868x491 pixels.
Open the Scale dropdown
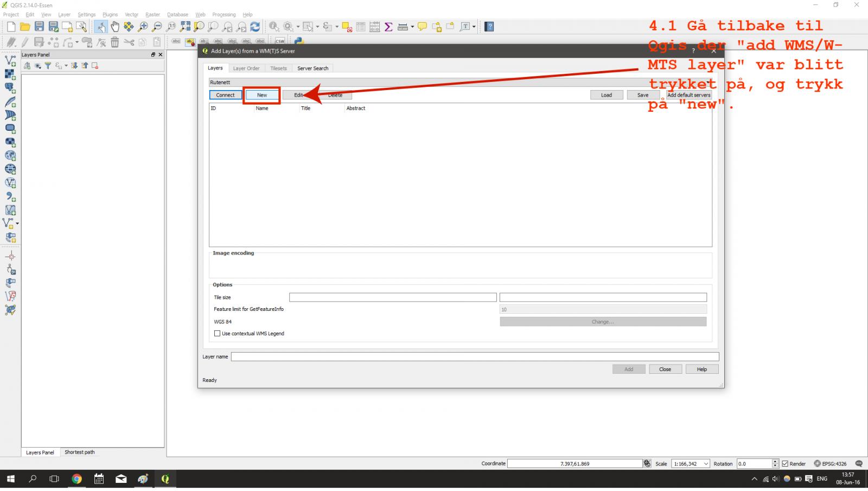coord(706,464)
